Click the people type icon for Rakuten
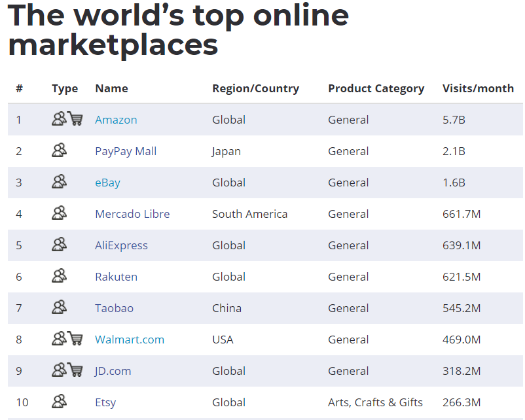This screenshot has height=420, width=525. click(x=60, y=276)
